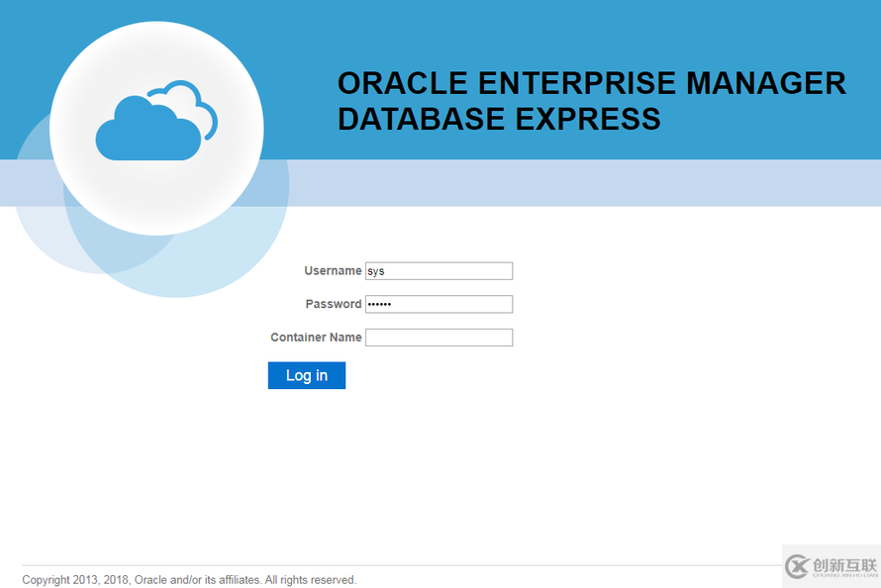Click the blue cloud logo icon
This screenshot has height=588, width=881.
(156, 120)
